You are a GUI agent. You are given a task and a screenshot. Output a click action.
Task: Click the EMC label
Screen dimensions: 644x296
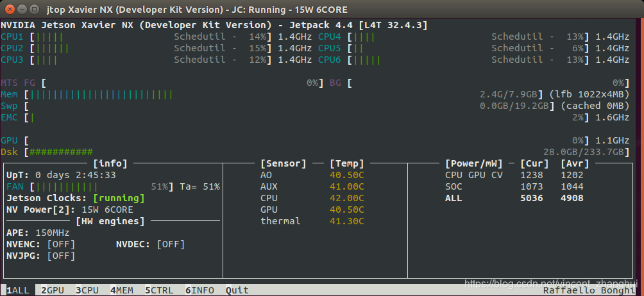(9, 118)
